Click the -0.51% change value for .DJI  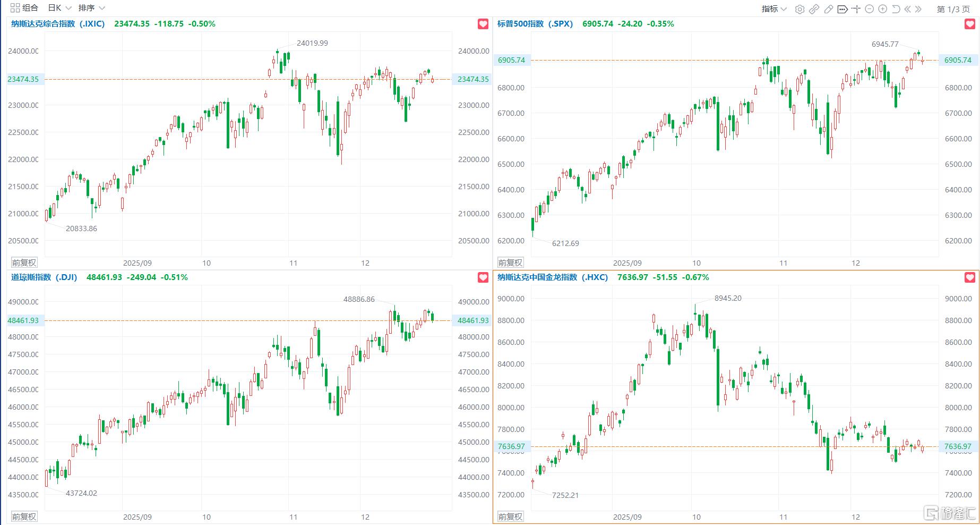pos(174,277)
